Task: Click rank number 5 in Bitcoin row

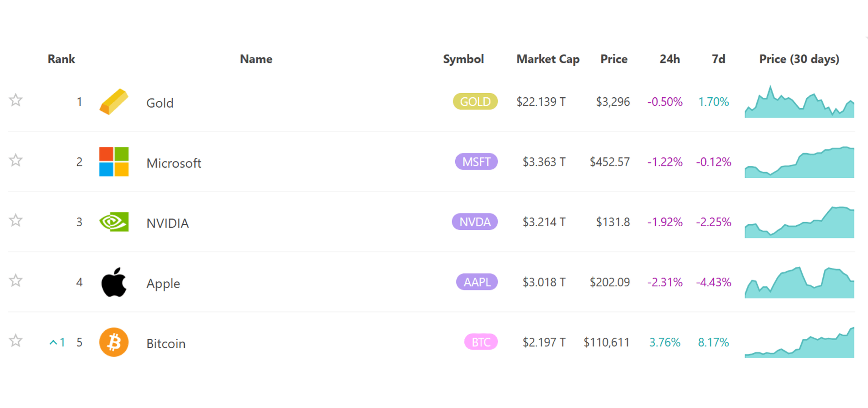Action: click(80, 342)
